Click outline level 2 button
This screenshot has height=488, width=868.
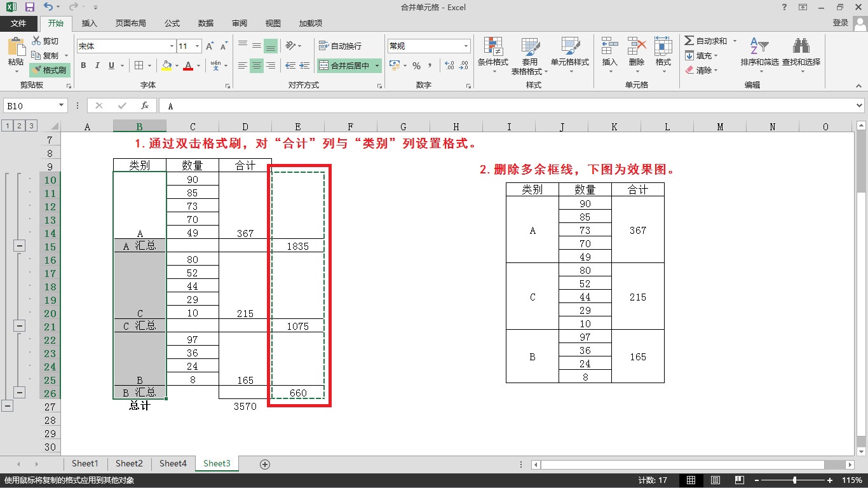click(19, 126)
